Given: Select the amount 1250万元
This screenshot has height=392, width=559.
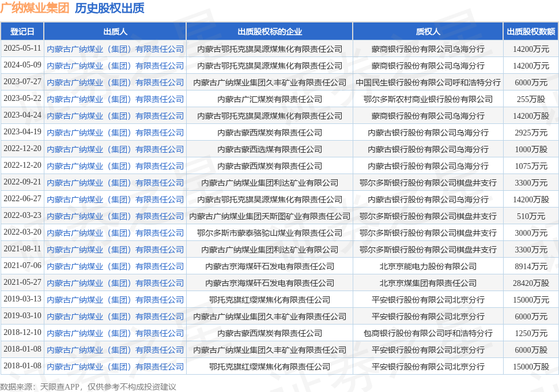Looking at the screenshot, I should [x=531, y=333].
